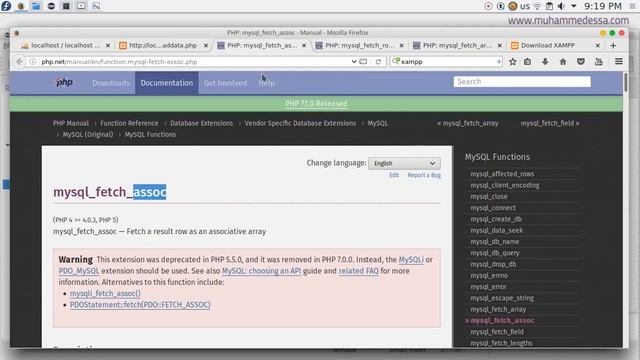Open the Firefox hamburger menu

pos(619,62)
